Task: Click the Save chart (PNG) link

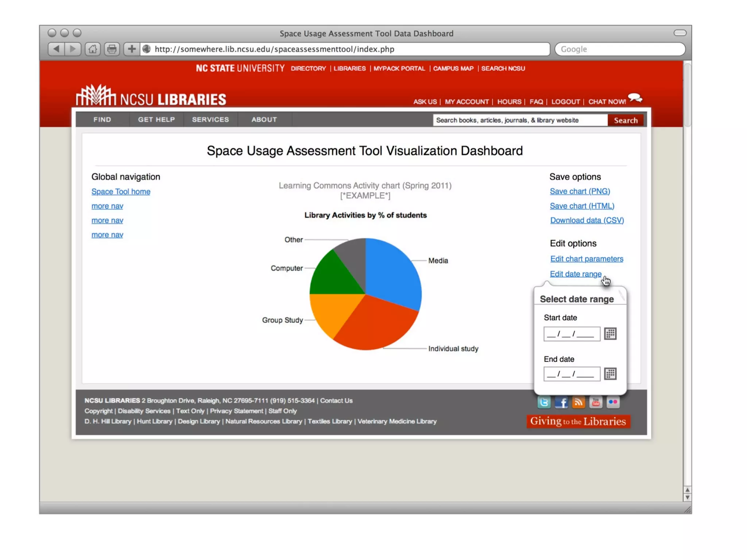Action: [x=580, y=191]
